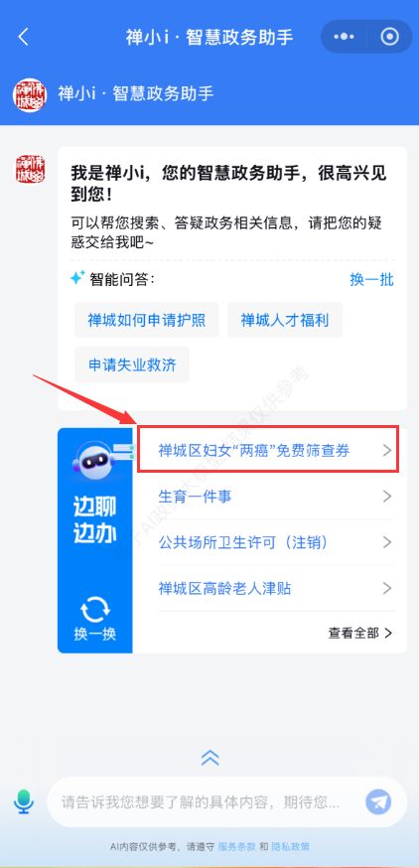Open the three-dots more menu
This screenshot has height=868, width=419.
344,37
